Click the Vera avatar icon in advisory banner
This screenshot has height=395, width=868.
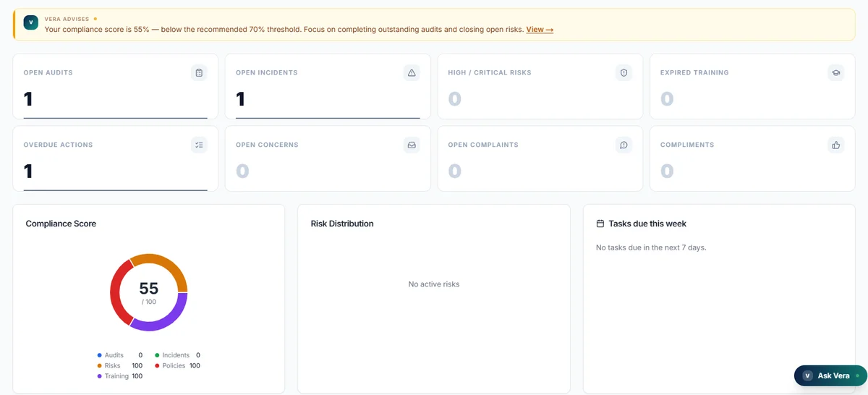click(31, 22)
